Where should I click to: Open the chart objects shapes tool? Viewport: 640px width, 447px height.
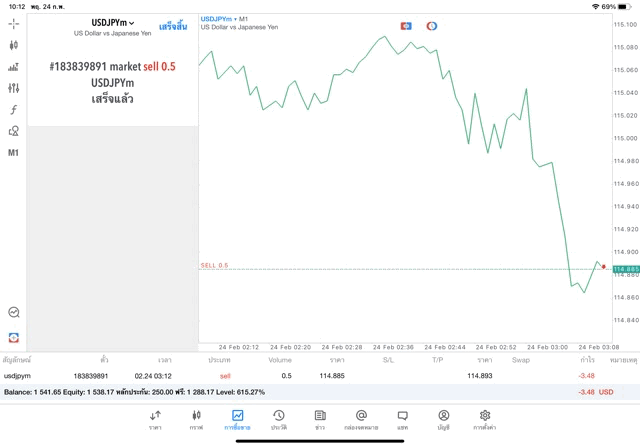(13, 131)
